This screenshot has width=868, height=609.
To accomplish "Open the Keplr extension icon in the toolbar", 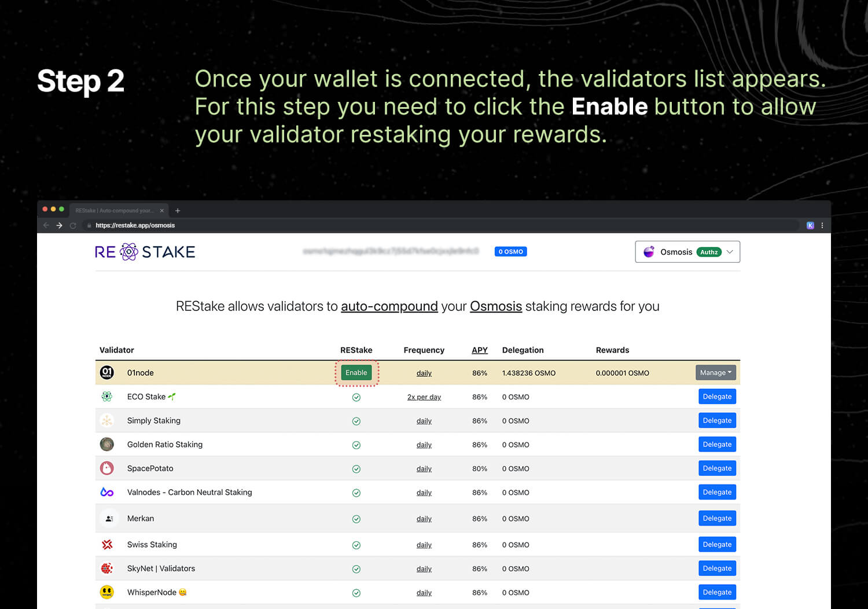I will pyautogui.click(x=810, y=225).
